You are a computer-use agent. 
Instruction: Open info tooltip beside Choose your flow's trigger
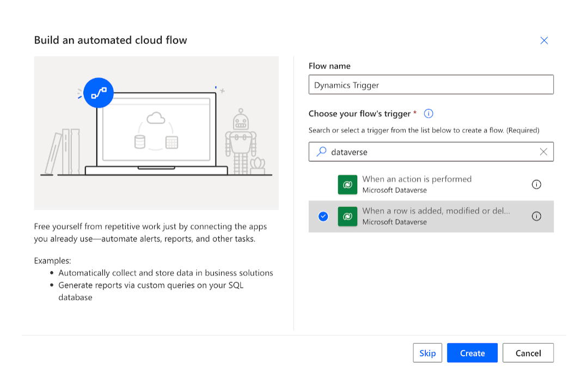coord(428,113)
